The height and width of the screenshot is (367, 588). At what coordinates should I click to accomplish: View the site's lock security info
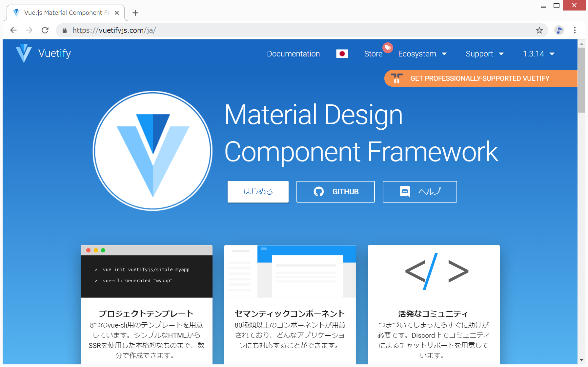click(x=65, y=31)
